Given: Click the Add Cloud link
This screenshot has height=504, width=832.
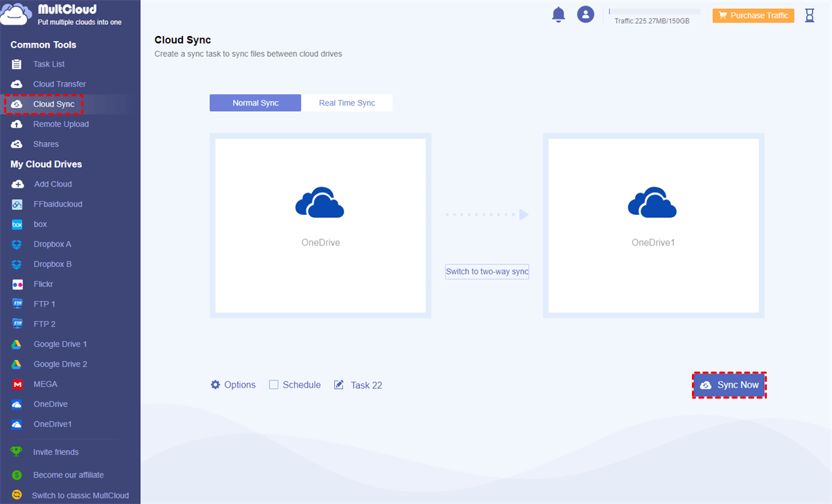Looking at the screenshot, I should 53,184.
